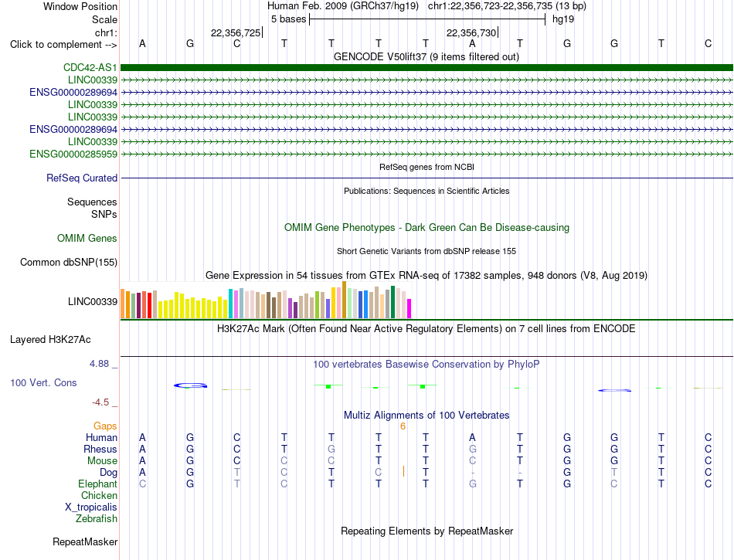Image resolution: width=734 pixels, height=560 pixels.
Task: Click 'Multiz Alignments of 100 Vertebrates' title
Action: coord(426,416)
